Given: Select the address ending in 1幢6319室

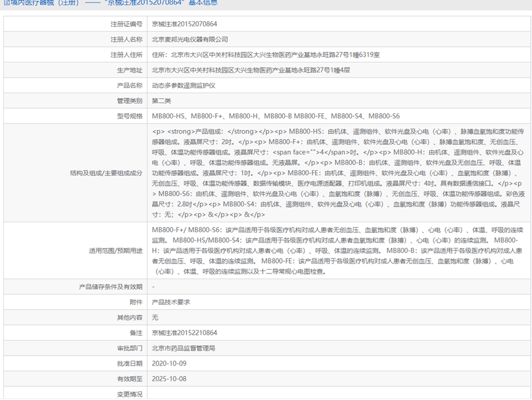Looking at the screenshot, I should (x=265, y=54).
